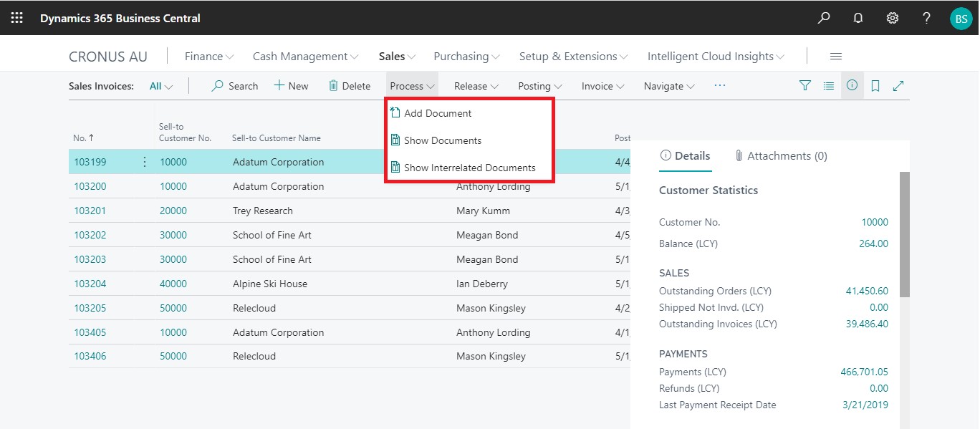980x429 pixels.
Task: Expand page with the fullscreen arrows icon
Action: tap(898, 86)
